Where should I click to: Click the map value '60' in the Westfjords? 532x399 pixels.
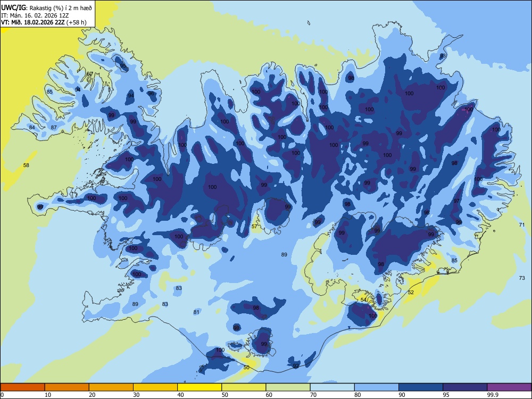pyautogui.click(x=89, y=73)
